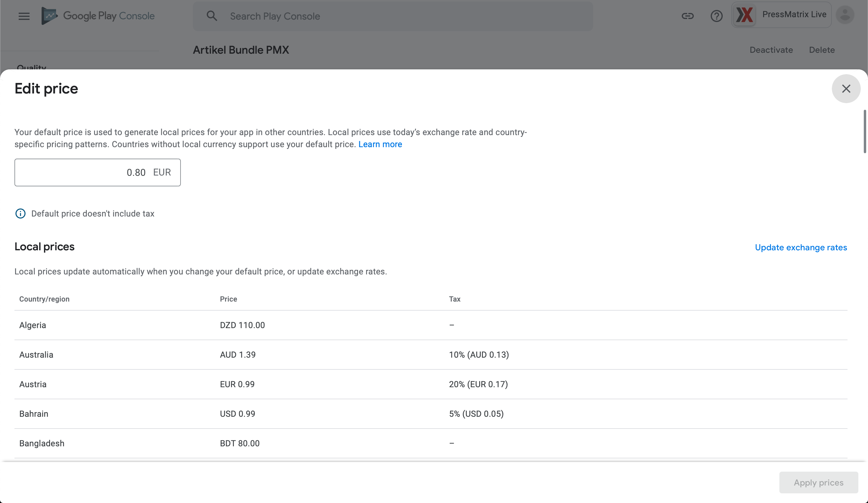Click Update exchange rates
868x503 pixels.
click(x=800, y=247)
